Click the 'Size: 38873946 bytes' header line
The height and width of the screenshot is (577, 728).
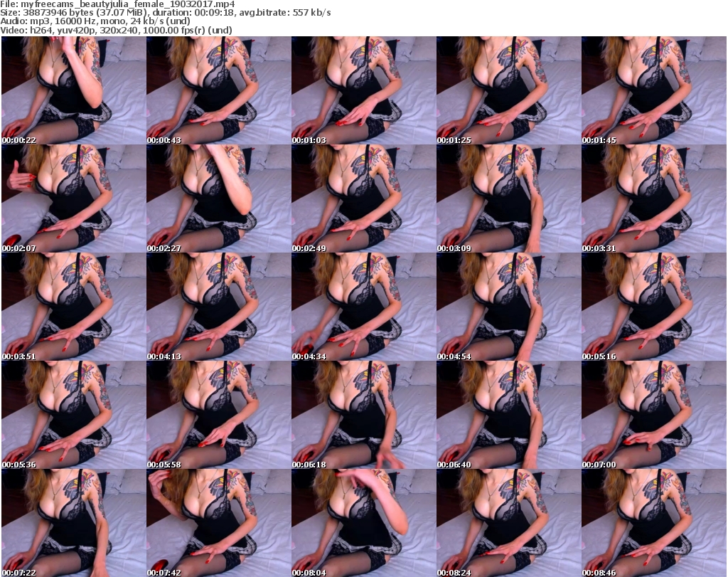(165, 13)
